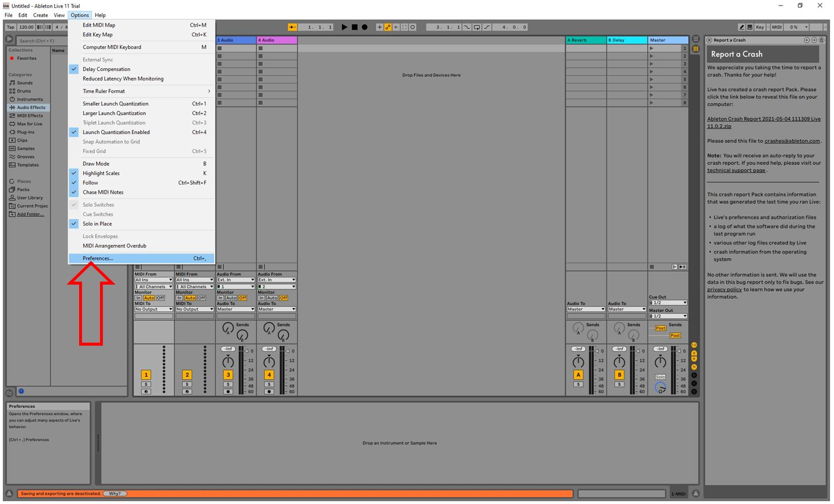Open track 2 All Channels dropdown

point(194,286)
